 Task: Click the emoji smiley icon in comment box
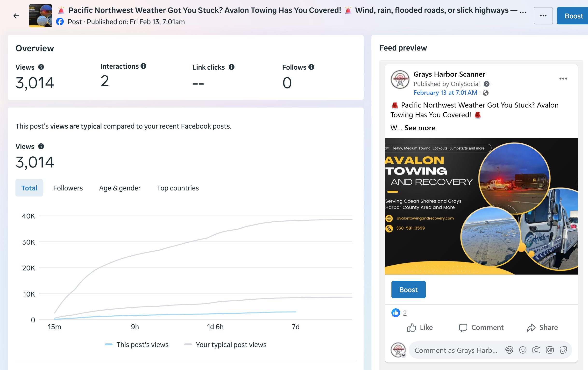tap(523, 350)
